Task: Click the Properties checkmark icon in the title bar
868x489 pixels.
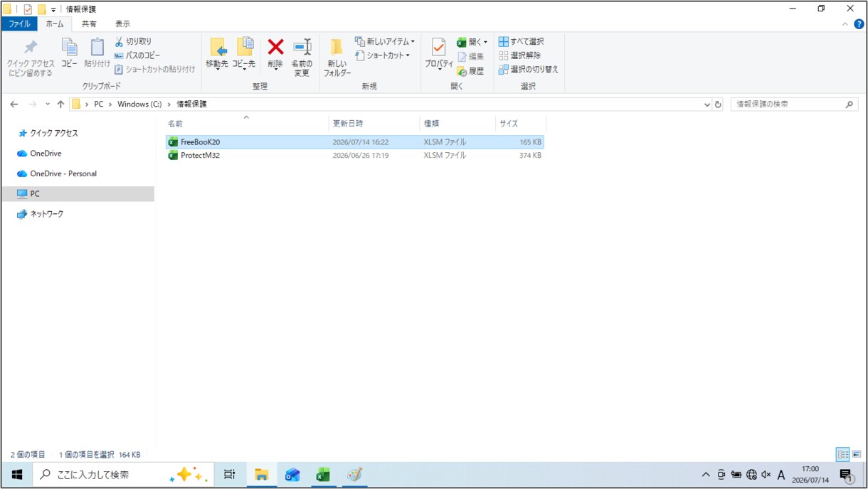Action: pyautogui.click(x=28, y=9)
